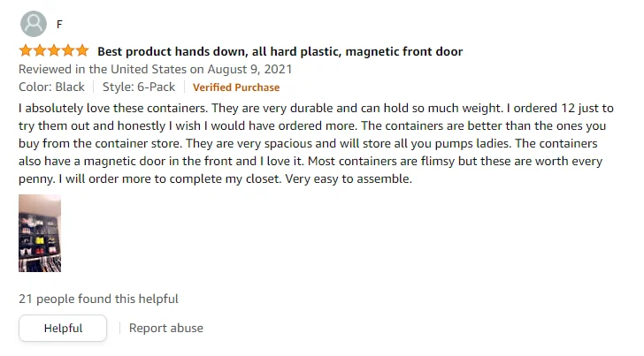The height and width of the screenshot is (356, 644).
Task: Click the fifth star in the rating
Action: pyautogui.click(x=82, y=50)
